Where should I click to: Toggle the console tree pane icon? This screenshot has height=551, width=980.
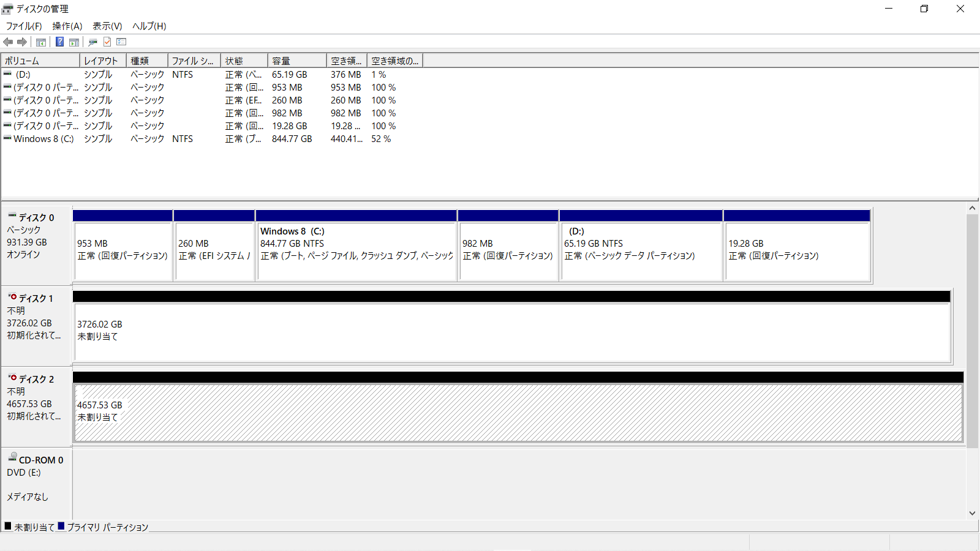click(x=41, y=42)
